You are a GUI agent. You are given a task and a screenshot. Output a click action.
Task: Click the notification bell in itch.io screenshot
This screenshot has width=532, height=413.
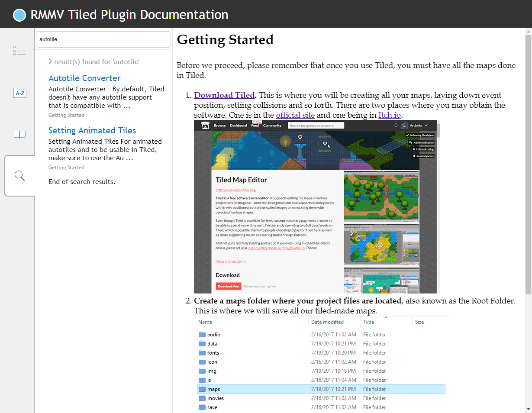tap(396, 126)
